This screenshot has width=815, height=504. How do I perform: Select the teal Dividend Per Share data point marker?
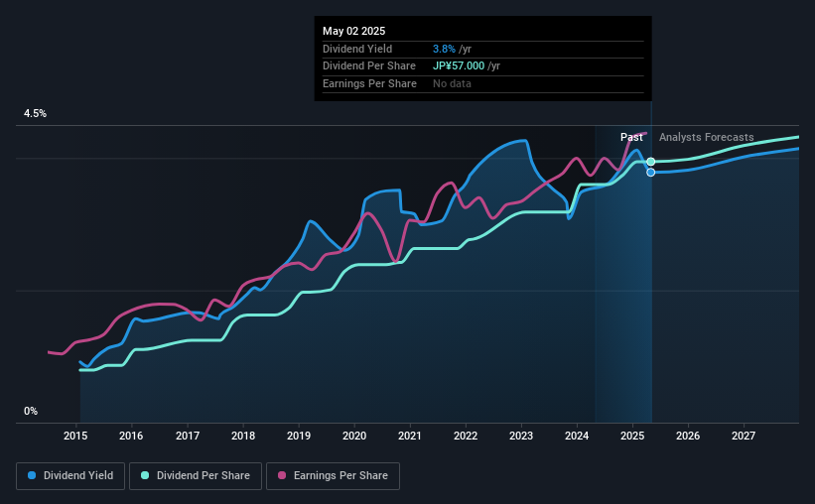click(651, 162)
